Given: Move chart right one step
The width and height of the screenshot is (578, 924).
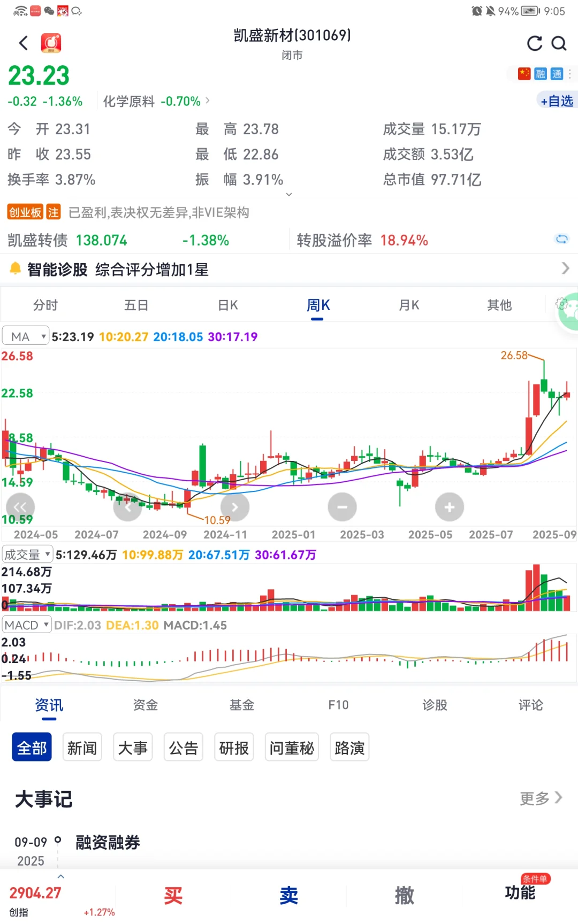Looking at the screenshot, I should (x=235, y=507).
